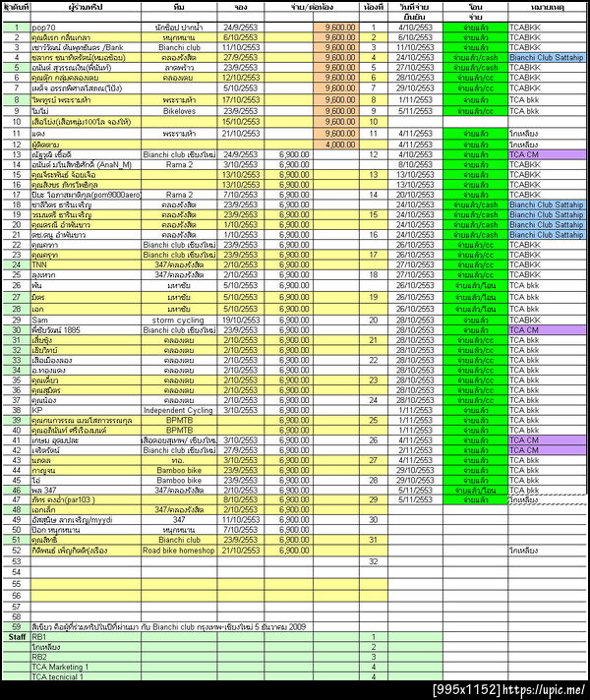
Task: Select the '17/10/2553' booking date cell
Action: click(241, 100)
